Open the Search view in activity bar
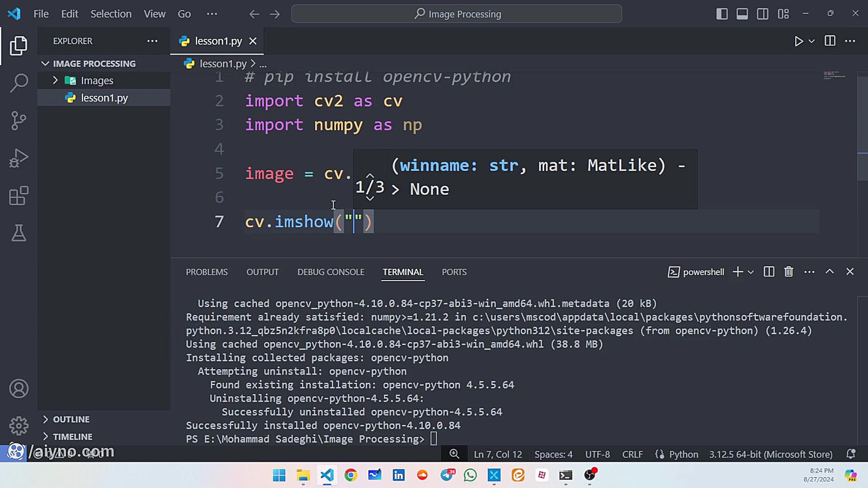 pos(19,83)
